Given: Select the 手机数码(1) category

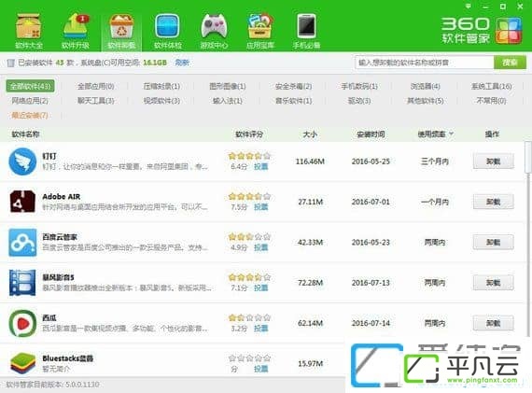Looking at the screenshot, I should pos(359,86).
